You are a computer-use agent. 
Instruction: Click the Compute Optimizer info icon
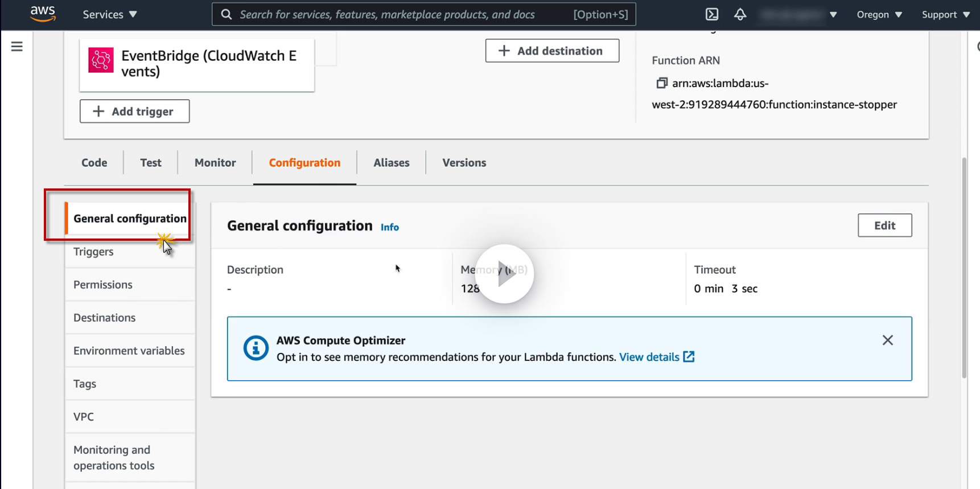pos(256,348)
